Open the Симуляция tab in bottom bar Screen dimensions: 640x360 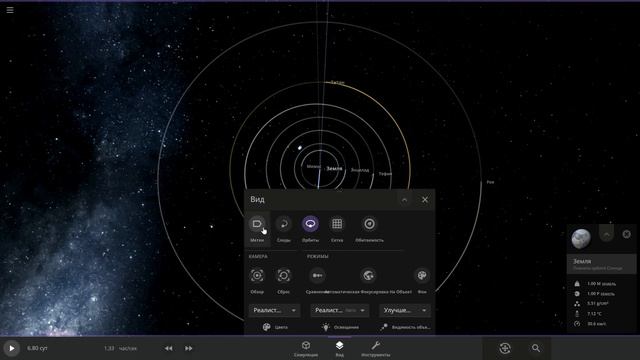click(x=306, y=349)
